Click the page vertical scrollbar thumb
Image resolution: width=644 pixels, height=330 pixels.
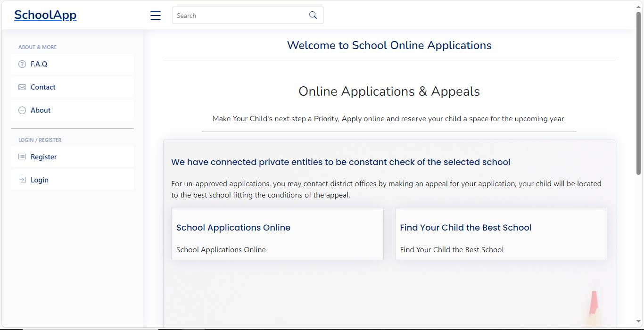639,94
